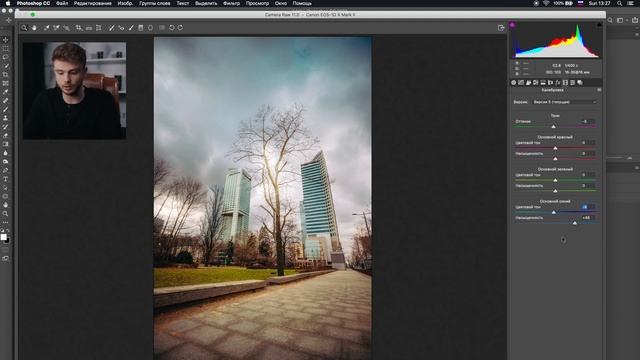Screen dimensions: 640x360
Task: Select the Spot Removal tool
Action: [111, 28]
